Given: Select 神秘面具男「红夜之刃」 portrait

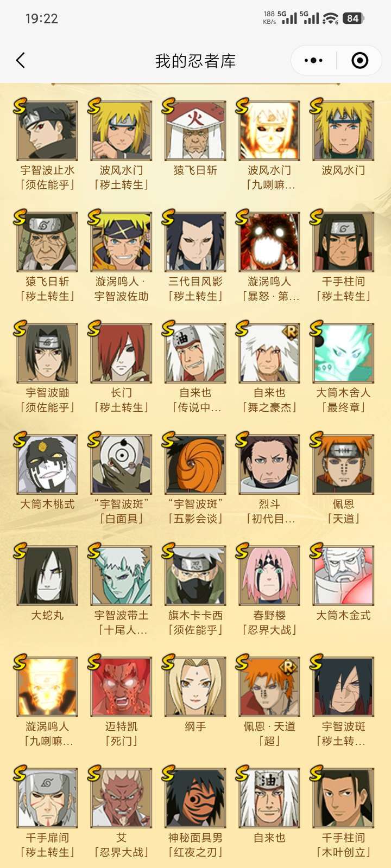Looking at the screenshot, I should tap(195, 797).
